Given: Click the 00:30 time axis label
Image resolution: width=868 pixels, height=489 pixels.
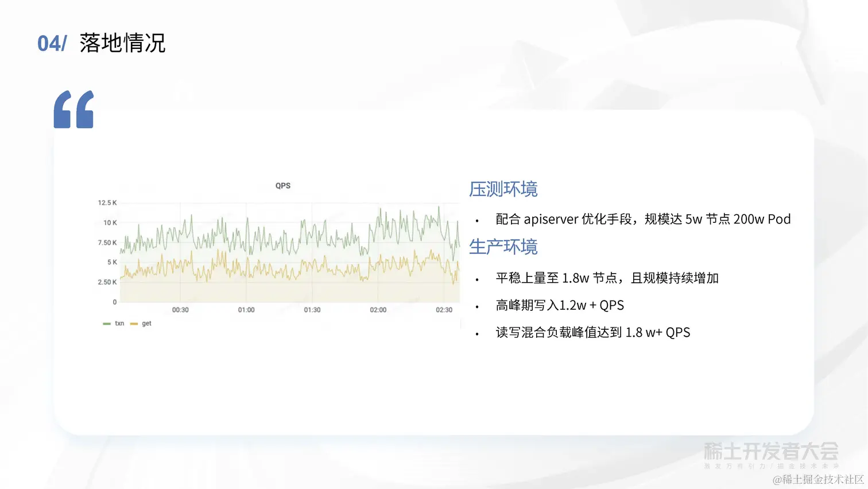Looking at the screenshot, I should coord(180,310).
